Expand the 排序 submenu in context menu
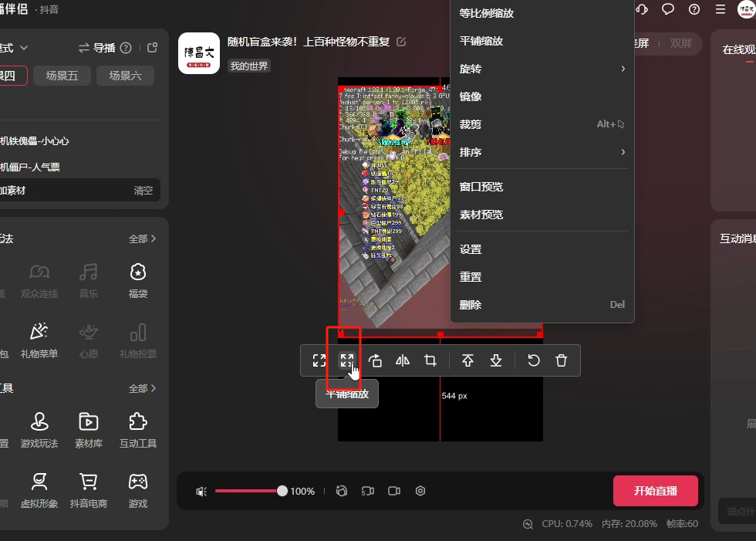Screen dimensions: 756x541 (x=542, y=152)
